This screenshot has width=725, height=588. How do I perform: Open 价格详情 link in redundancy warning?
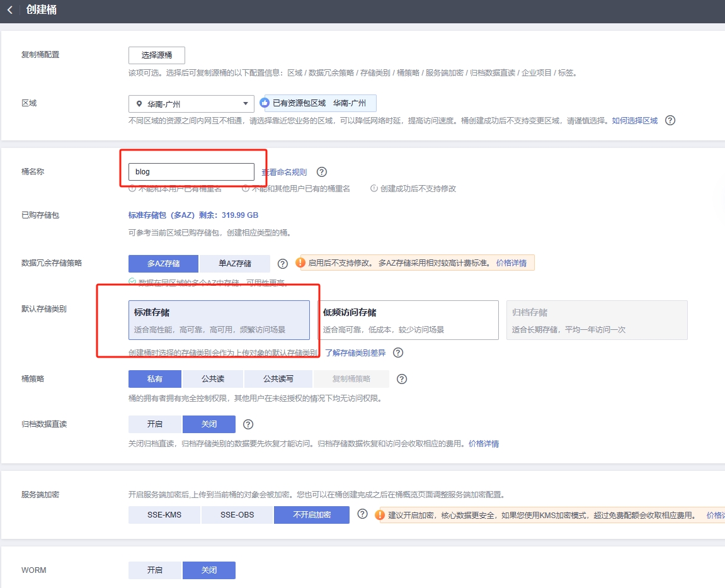(x=511, y=263)
